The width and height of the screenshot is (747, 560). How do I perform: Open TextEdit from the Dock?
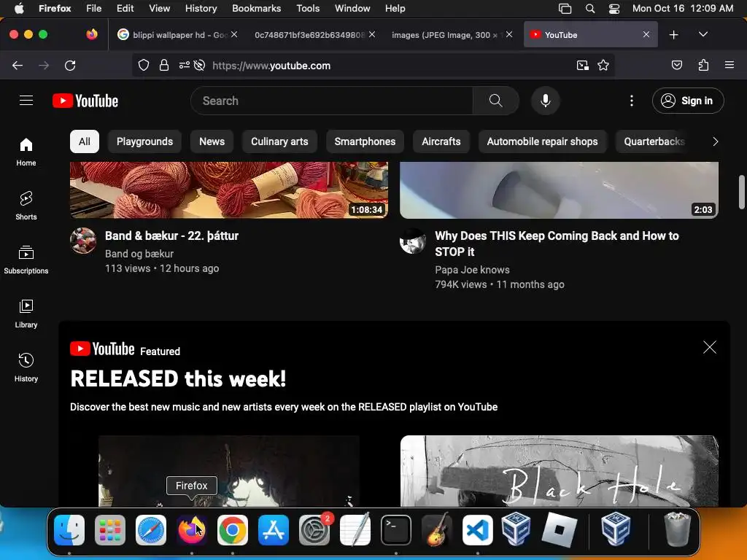point(355,529)
